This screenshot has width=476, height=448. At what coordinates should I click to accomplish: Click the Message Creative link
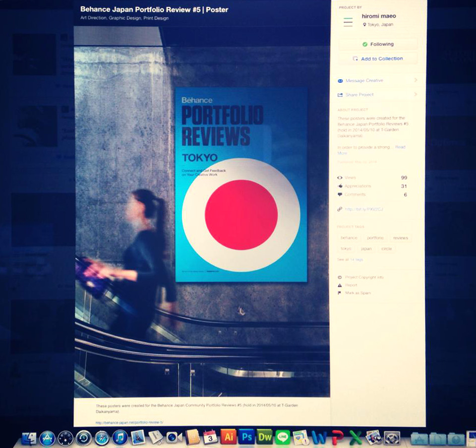[x=364, y=80]
